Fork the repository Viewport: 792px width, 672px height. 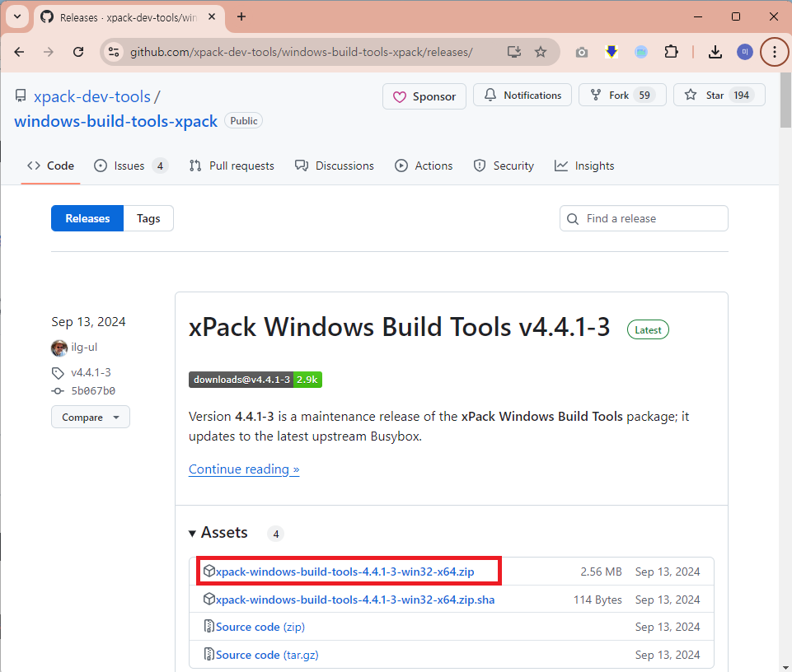tap(622, 95)
